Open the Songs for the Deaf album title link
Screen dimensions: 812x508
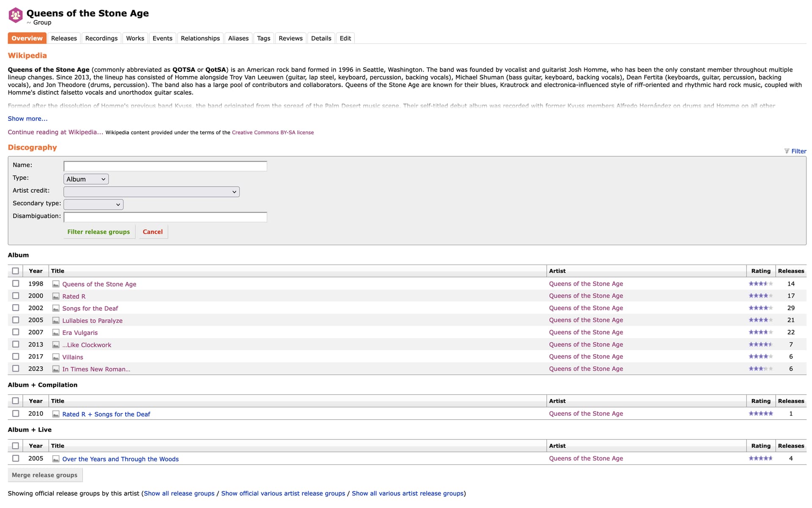(x=90, y=309)
